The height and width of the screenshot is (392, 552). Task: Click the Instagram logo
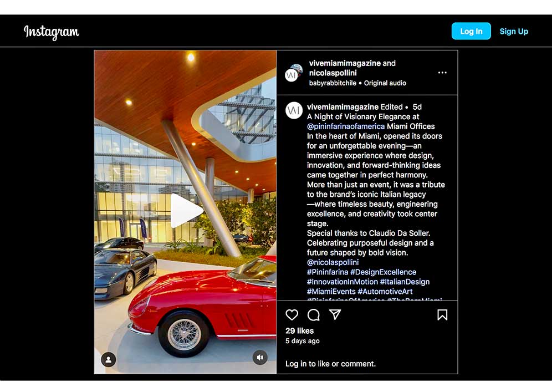tap(52, 32)
